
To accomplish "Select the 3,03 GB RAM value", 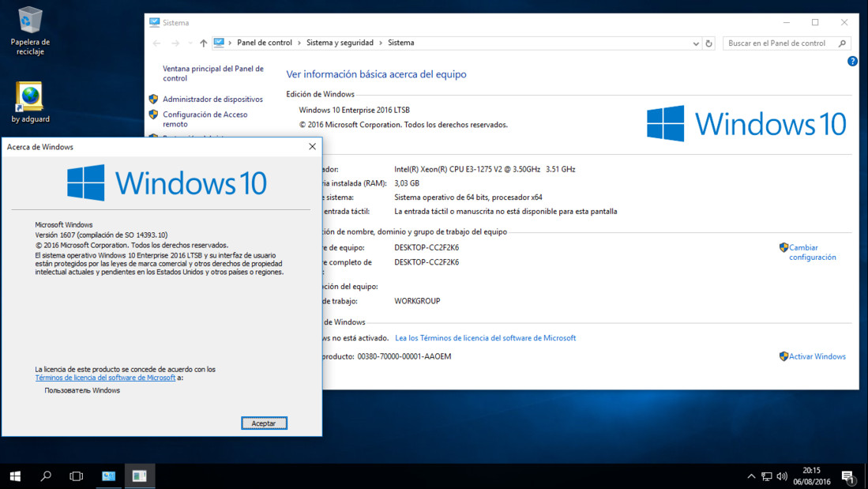I will coord(406,182).
